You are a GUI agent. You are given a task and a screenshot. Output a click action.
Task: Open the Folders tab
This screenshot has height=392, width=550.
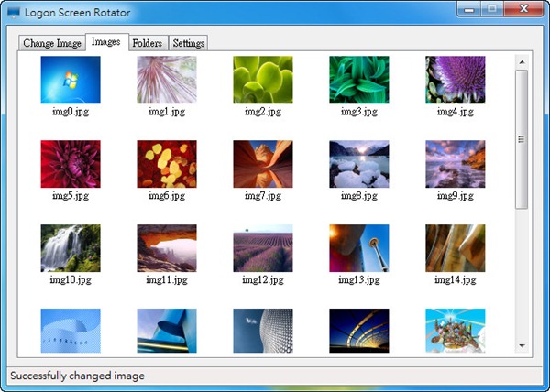coord(148,43)
